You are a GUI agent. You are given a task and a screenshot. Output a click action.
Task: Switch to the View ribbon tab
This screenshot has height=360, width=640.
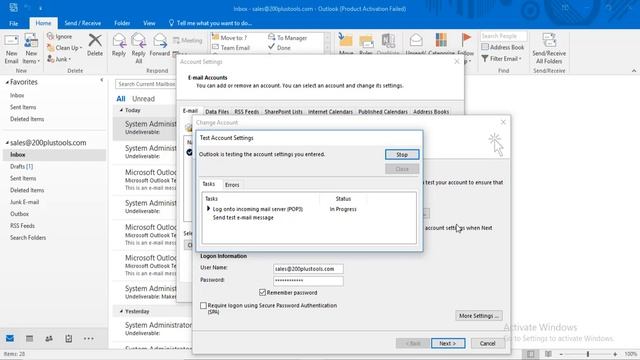pos(149,23)
